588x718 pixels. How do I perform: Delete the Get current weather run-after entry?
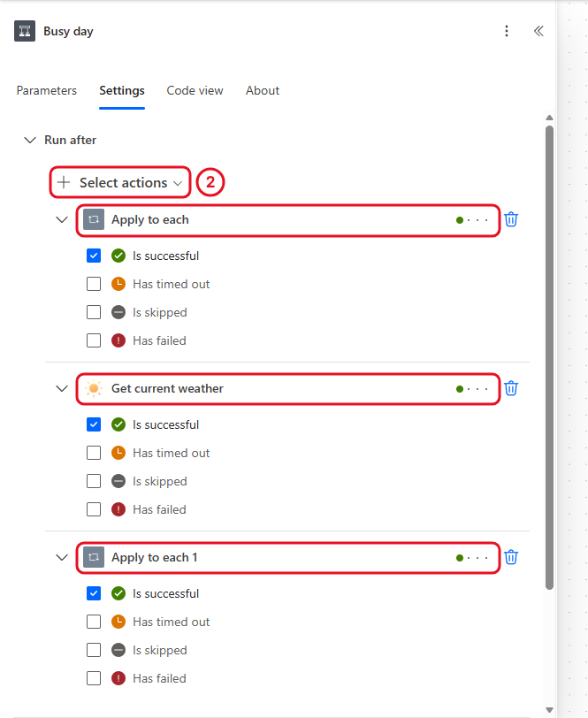click(511, 388)
